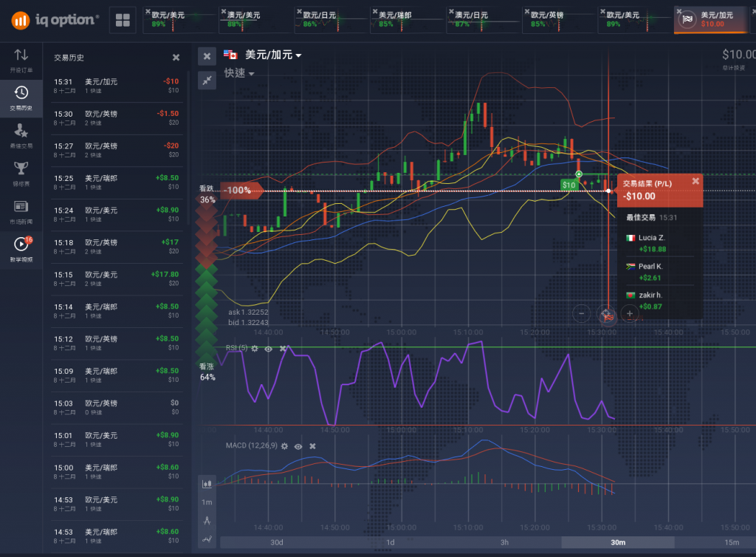Screen dimensions: 756x557
Task: Open the 快速 option type dropdown
Action: 240,73
